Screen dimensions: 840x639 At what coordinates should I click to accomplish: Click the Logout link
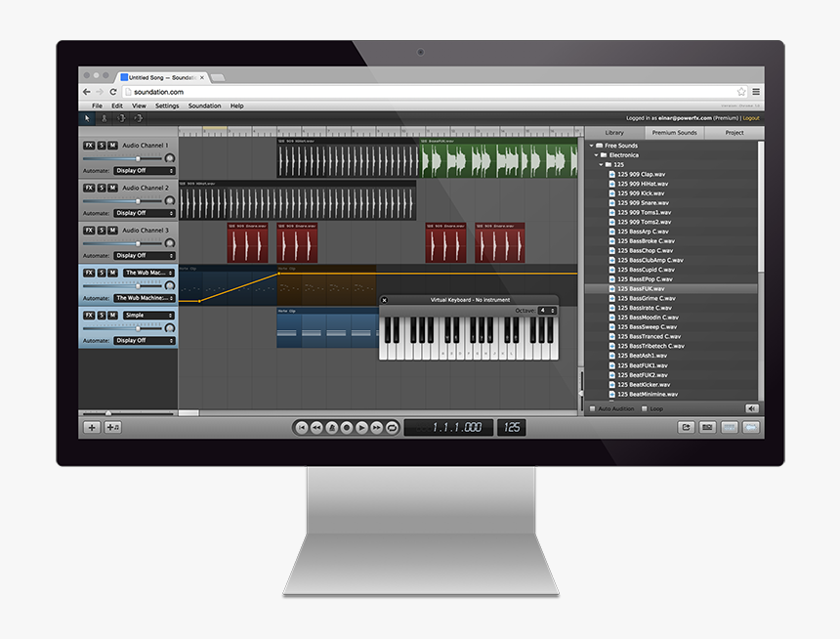pos(750,117)
